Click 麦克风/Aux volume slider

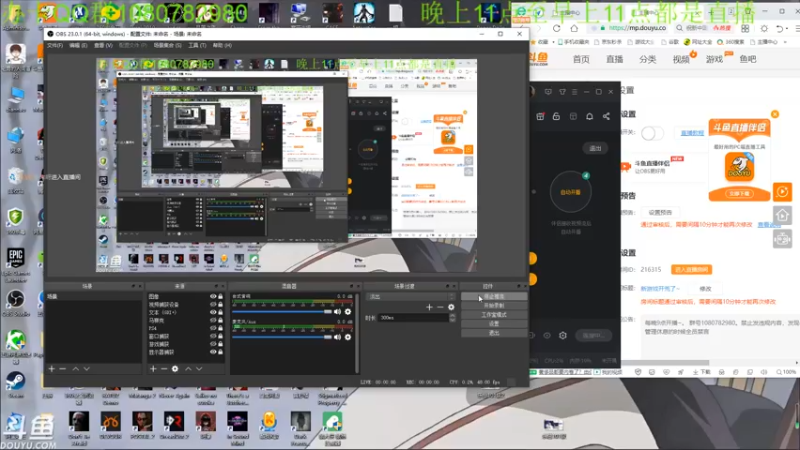tap(283, 337)
